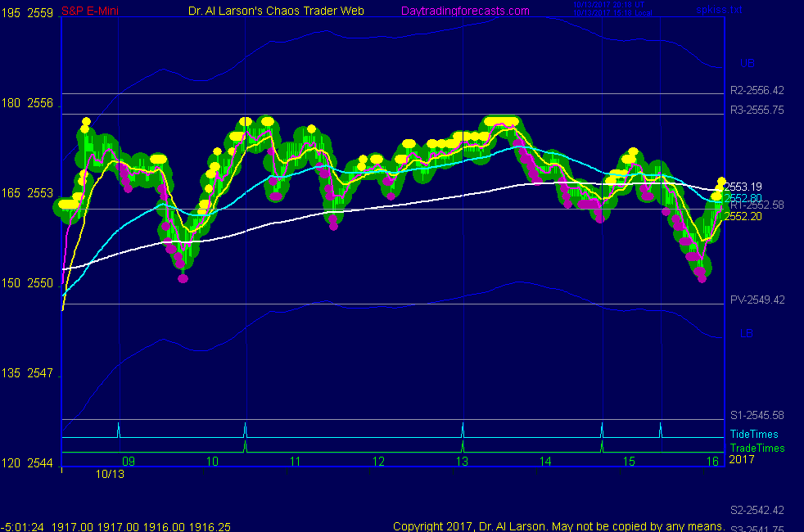The image size is (804, 532).
Task: Click the green trade-time spike near 13
Action: coord(463,446)
